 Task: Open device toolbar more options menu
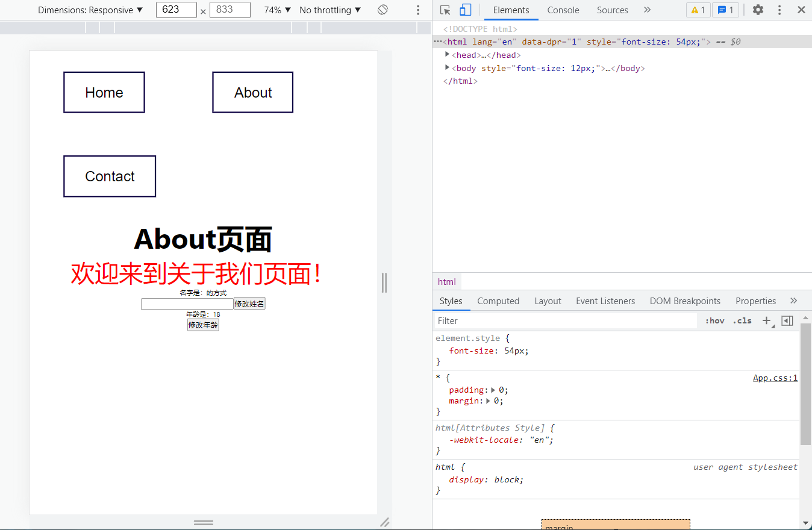pos(418,10)
